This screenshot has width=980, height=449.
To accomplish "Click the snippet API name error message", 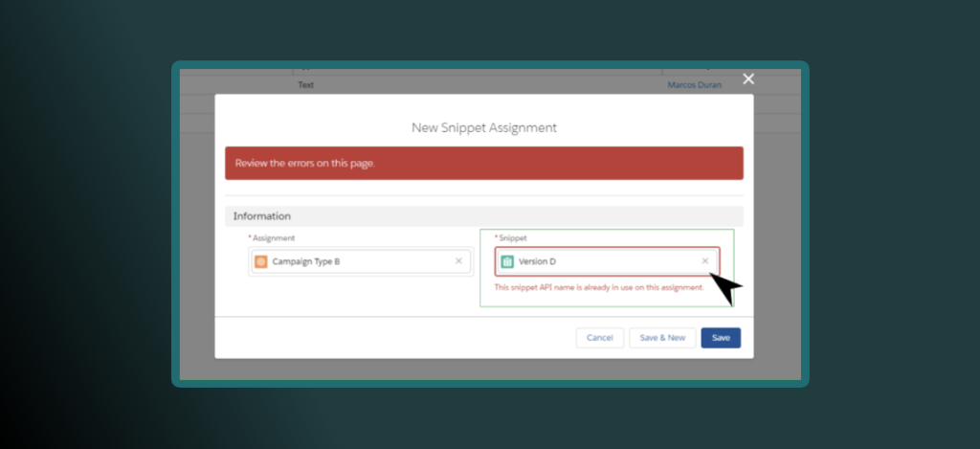I will pos(598,287).
